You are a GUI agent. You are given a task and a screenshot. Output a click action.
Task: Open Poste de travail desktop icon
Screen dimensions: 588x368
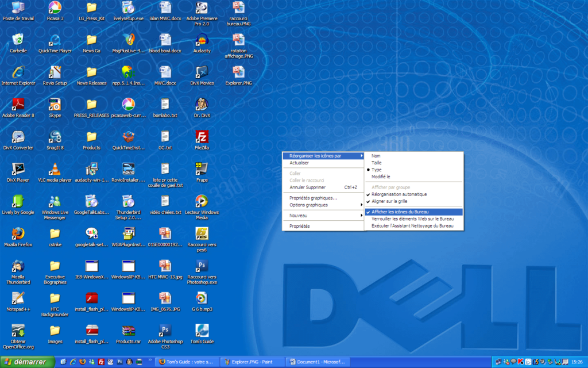(18, 11)
